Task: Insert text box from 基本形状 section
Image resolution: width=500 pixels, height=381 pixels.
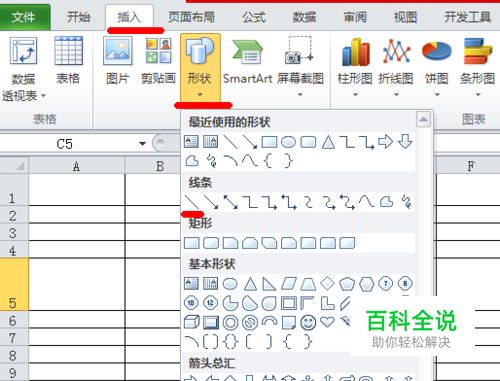Action: (191, 283)
